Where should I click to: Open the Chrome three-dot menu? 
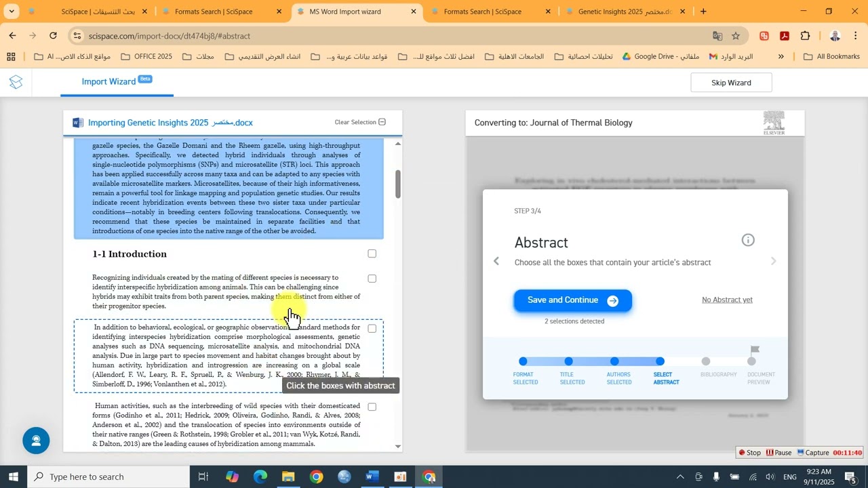(855, 36)
